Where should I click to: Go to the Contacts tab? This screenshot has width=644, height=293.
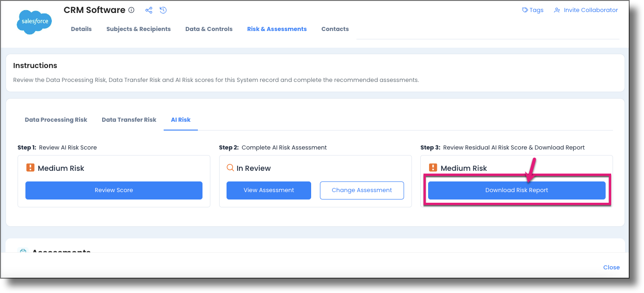(335, 29)
